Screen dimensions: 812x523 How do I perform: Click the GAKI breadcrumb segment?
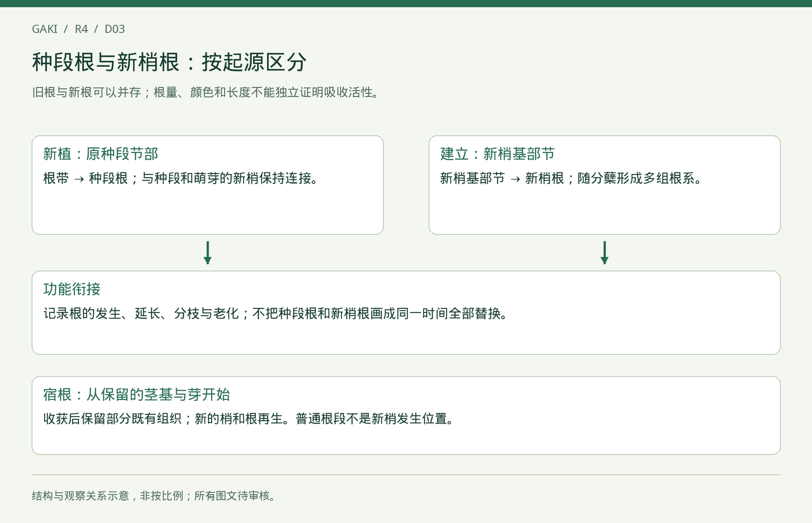click(x=45, y=29)
